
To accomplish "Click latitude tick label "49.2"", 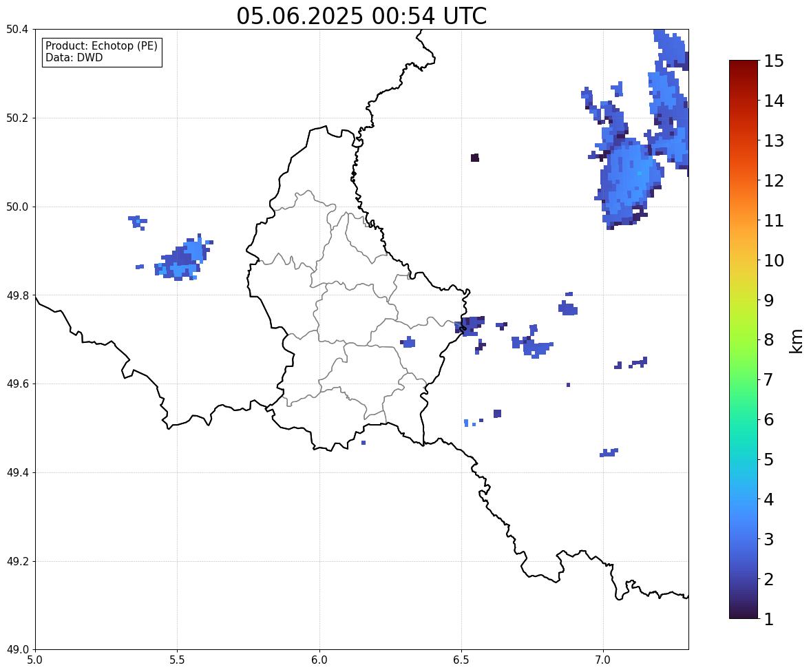I will click(17, 561).
